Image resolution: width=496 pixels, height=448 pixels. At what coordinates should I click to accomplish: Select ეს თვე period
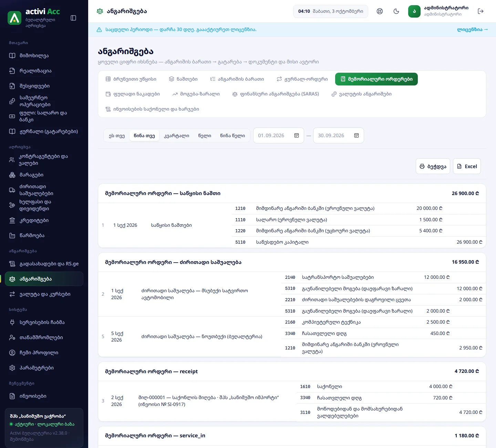(117, 135)
